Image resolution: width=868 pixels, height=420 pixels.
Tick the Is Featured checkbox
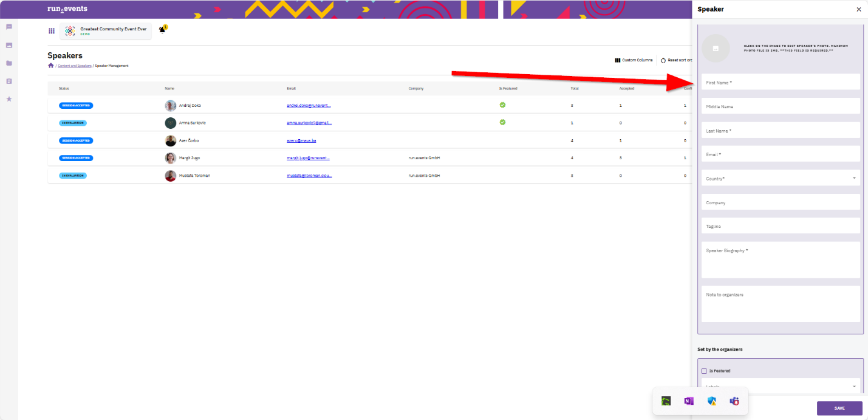[x=704, y=371]
